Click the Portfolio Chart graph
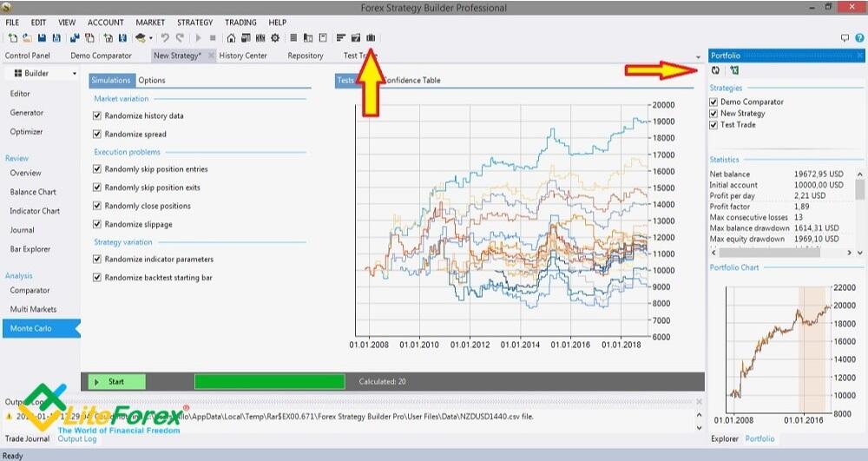The height and width of the screenshot is (461, 868). point(779,350)
